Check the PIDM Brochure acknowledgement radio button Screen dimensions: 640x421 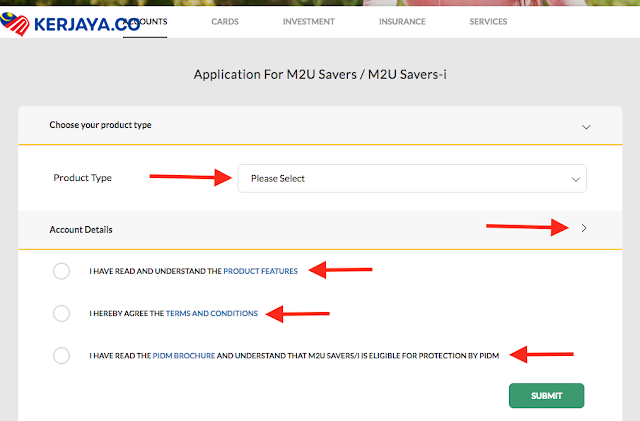coord(61,356)
